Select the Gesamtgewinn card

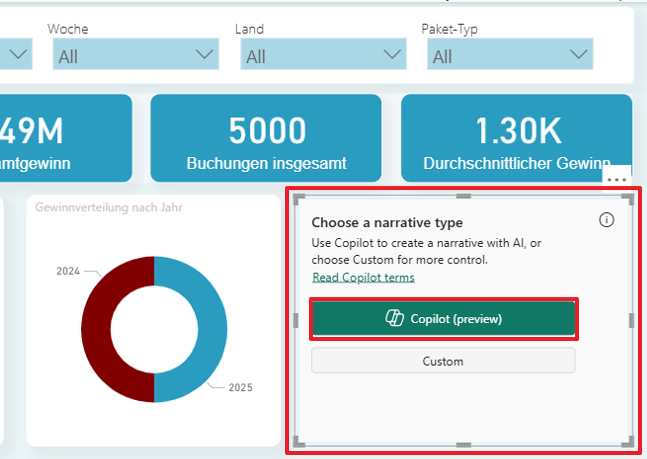(x=66, y=138)
